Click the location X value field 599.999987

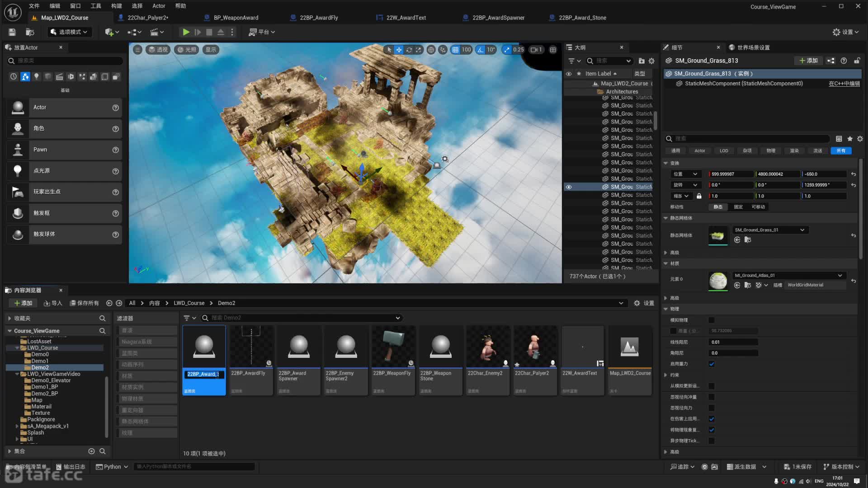click(x=731, y=174)
